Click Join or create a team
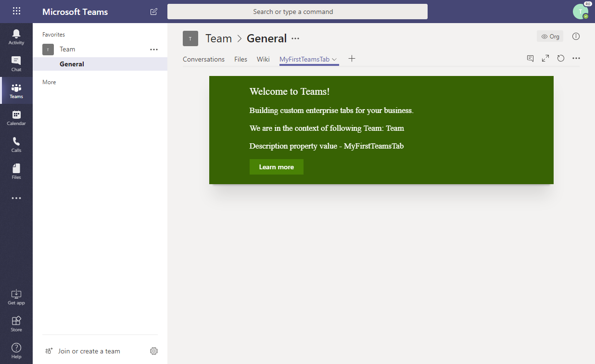 [83, 351]
